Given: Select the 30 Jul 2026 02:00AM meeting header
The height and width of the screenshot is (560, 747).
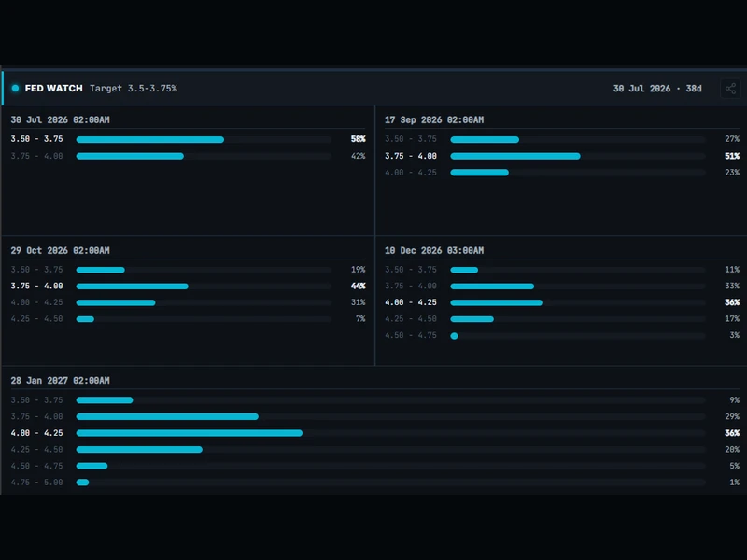Looking at the screenshot, I should click(x=60, y=120).
